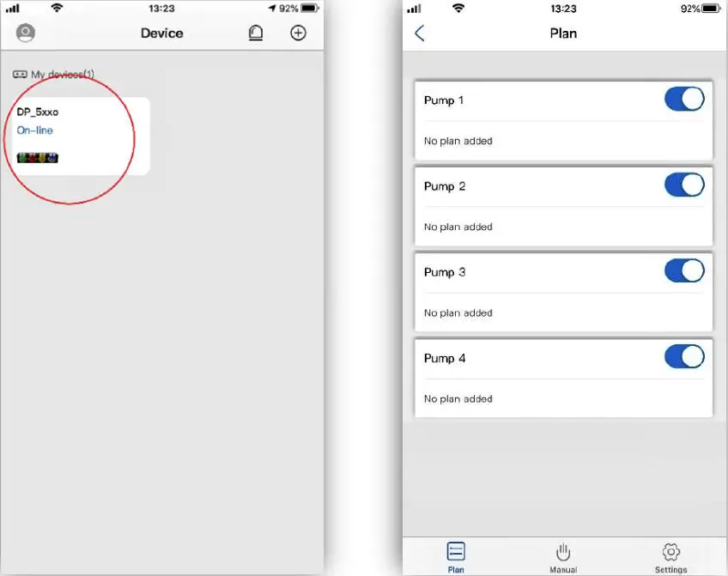Toggle the Pump 2 switch

point(684,185)
